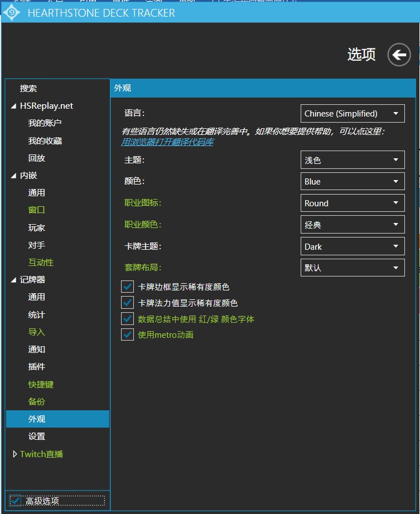420x514 pixels.
Task: Expand the Twitch直播 tree node
Action: tap(15, 454)
